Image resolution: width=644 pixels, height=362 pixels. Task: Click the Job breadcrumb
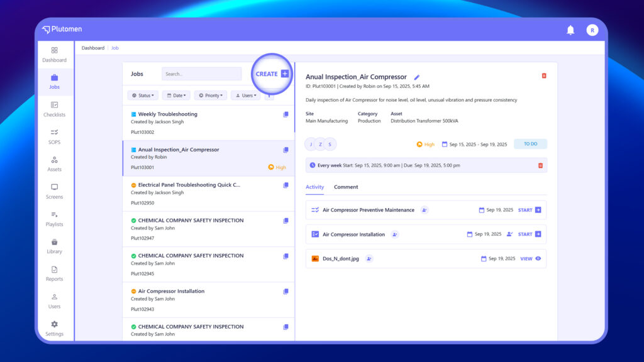[x=115, y=48]
